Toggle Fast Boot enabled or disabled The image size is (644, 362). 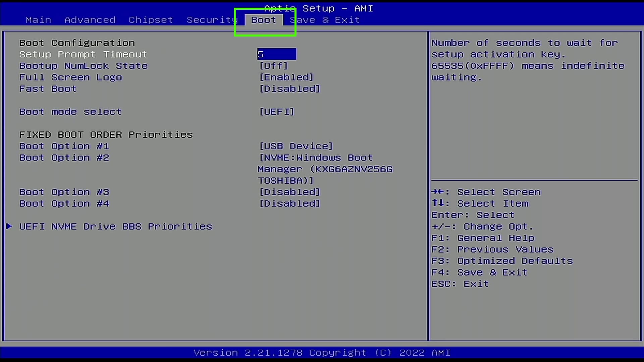289,89
